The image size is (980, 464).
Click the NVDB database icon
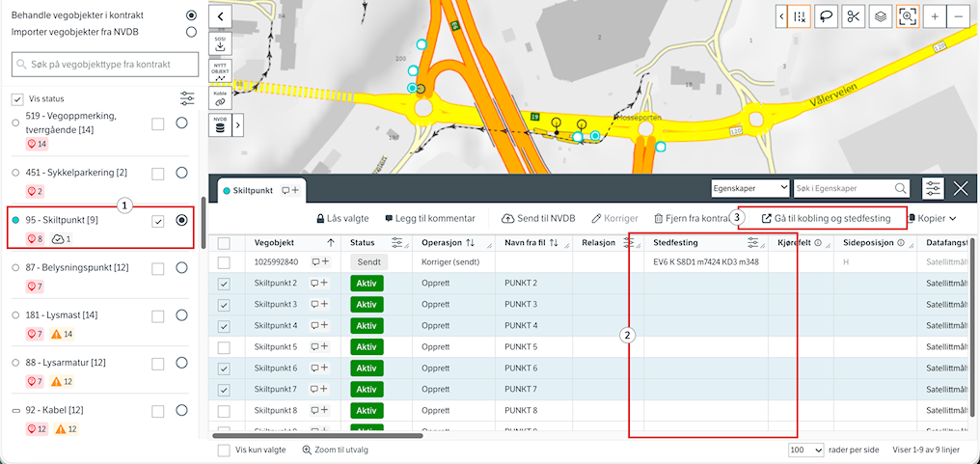pyautogui.click(x=220, y=124)
